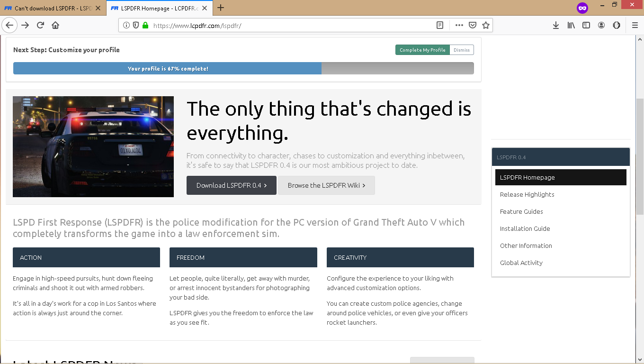Open the downloads panel
The width and height of the screenshot is (644, 364).
point(556,26)
